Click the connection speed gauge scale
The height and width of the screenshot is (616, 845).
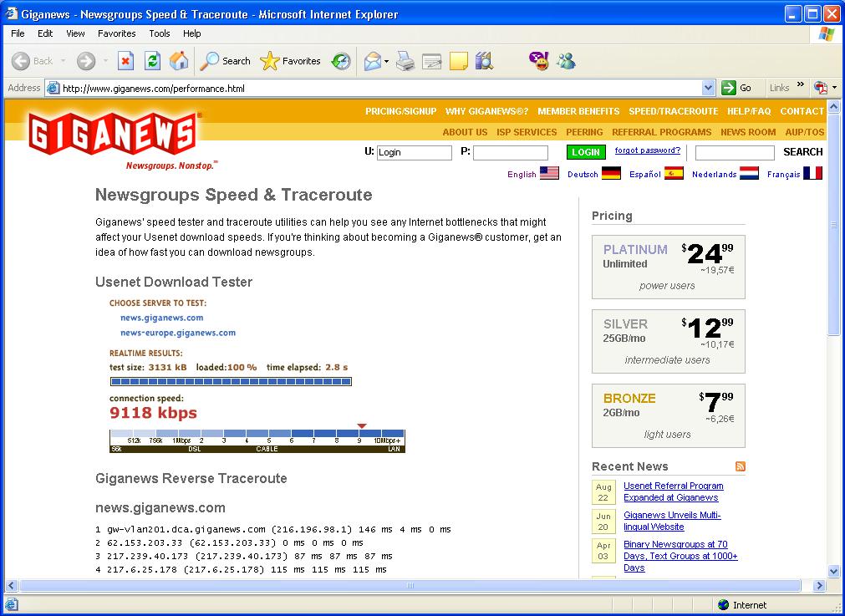[x=257, y=440]
